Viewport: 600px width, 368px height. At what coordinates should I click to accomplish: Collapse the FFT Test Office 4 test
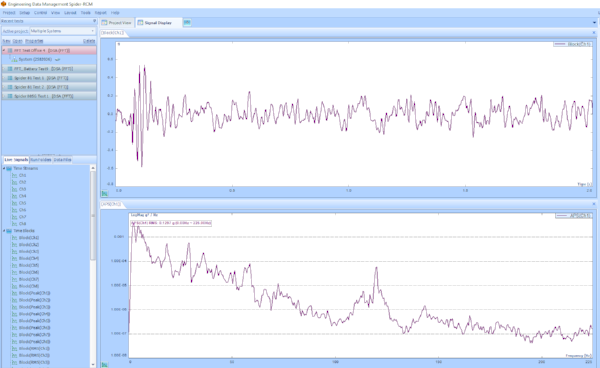[x=4, y=50]
